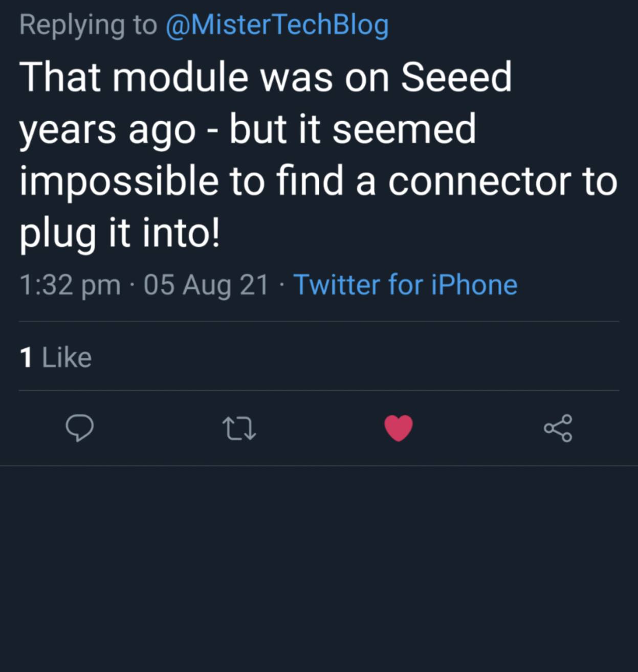Click the word "module" in the tweet
Image resolution: width=638 pixels, height=672 pixels.
click(181, 77)
